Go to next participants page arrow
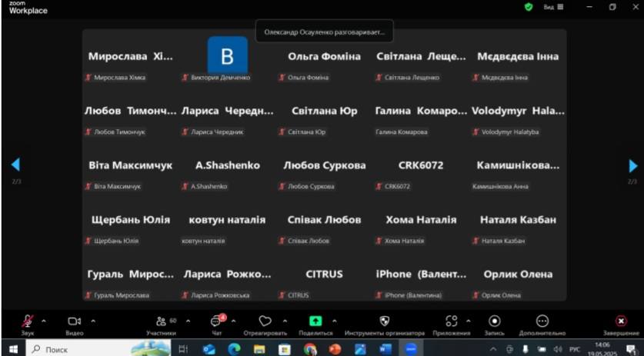This screenshot has height=356, width=644. [632, 165]
